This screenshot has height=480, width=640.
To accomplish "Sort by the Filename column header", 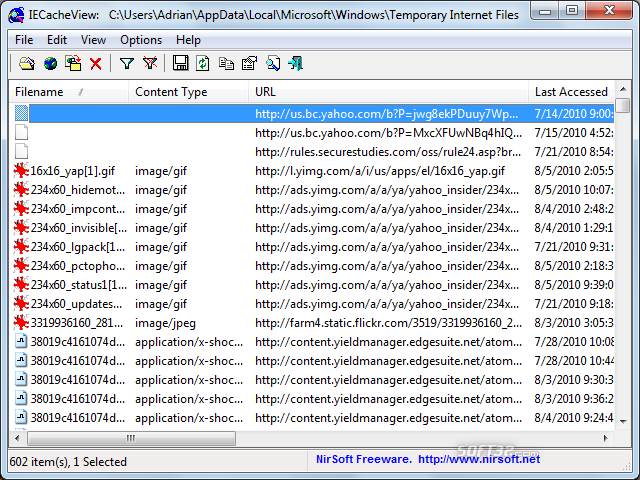I will [69, 92].
